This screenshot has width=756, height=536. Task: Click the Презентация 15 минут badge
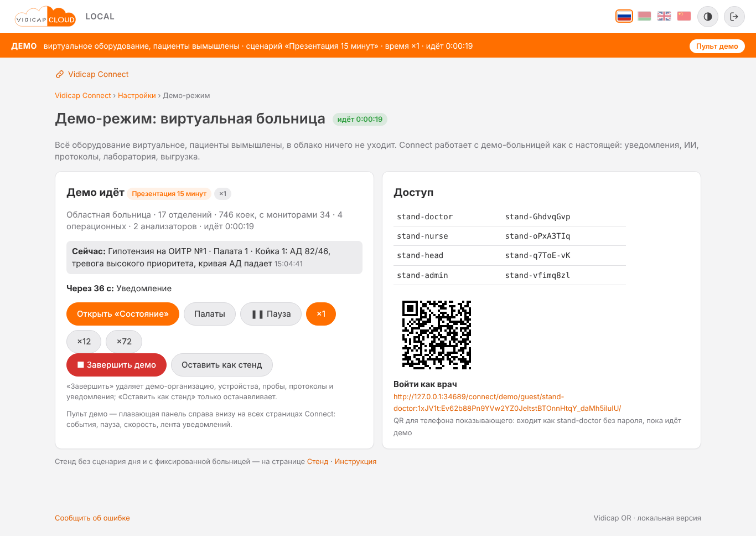click(169, 194)
